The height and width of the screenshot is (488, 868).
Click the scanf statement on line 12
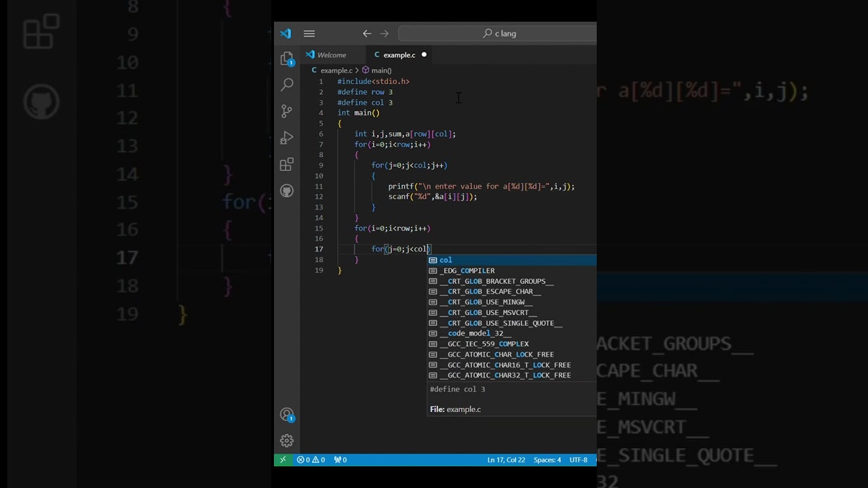(433, 197)
